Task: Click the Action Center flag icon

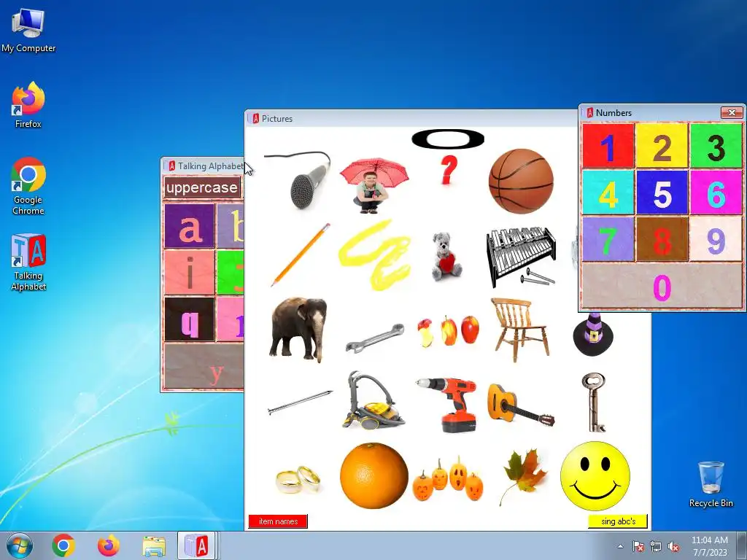Action: tap(638, 546)
